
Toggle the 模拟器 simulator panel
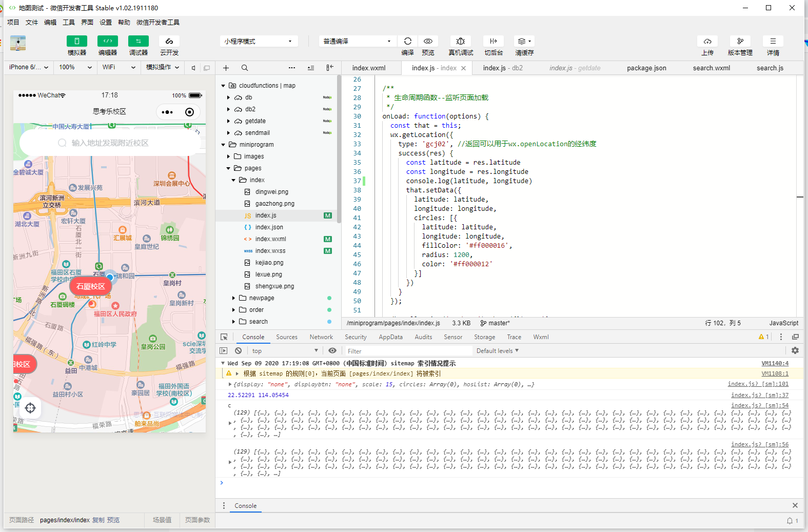point(77,42)
